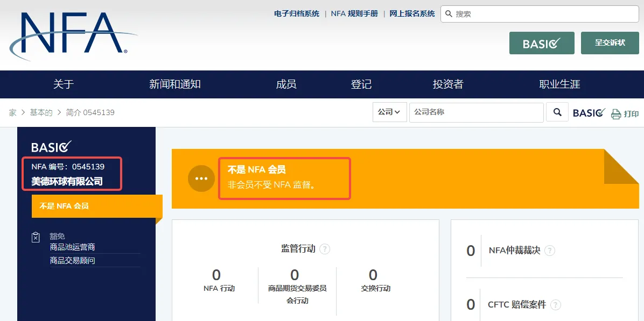Click the printer icon next to 打印
Screen dimensions: 644x321
[615, 114]
